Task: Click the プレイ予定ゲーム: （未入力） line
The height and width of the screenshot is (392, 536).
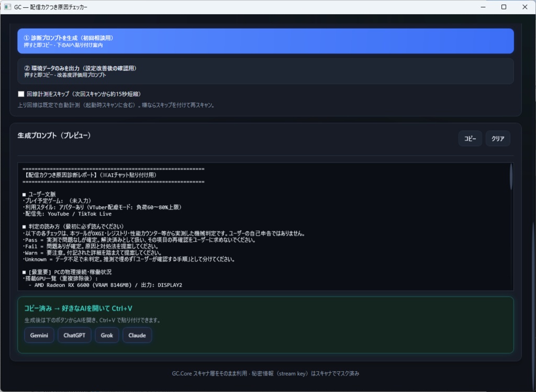Action: click(x=57, y=200)
